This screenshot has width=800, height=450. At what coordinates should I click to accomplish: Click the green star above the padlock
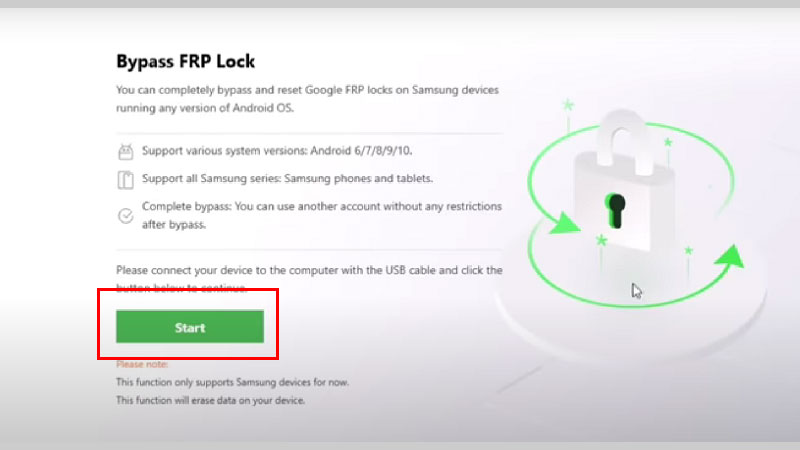point(568,105)
